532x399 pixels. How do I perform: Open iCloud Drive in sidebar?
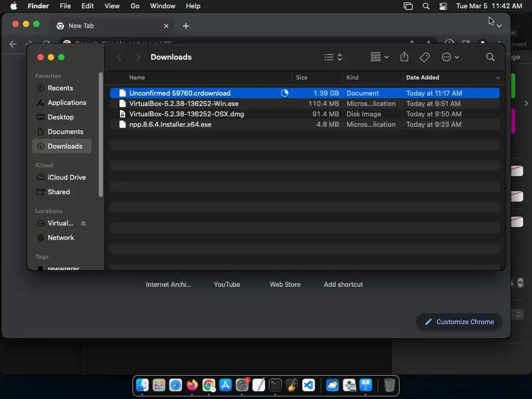[x=62, y=178]
